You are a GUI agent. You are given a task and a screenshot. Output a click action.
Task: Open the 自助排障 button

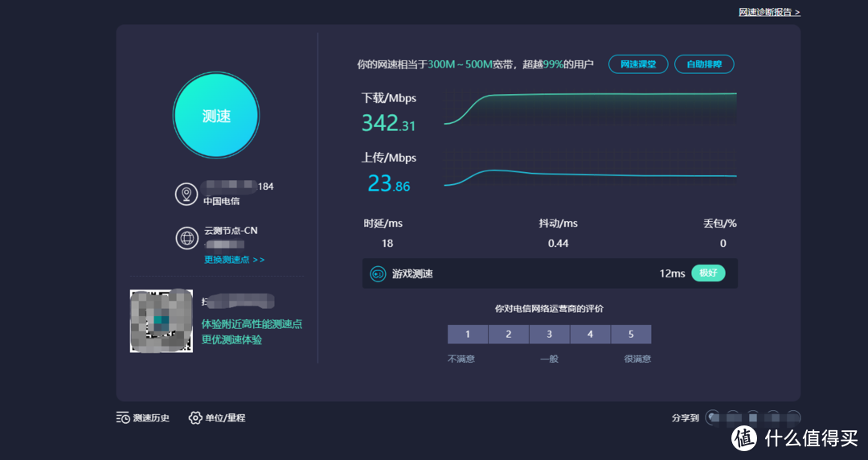(704, 64)
